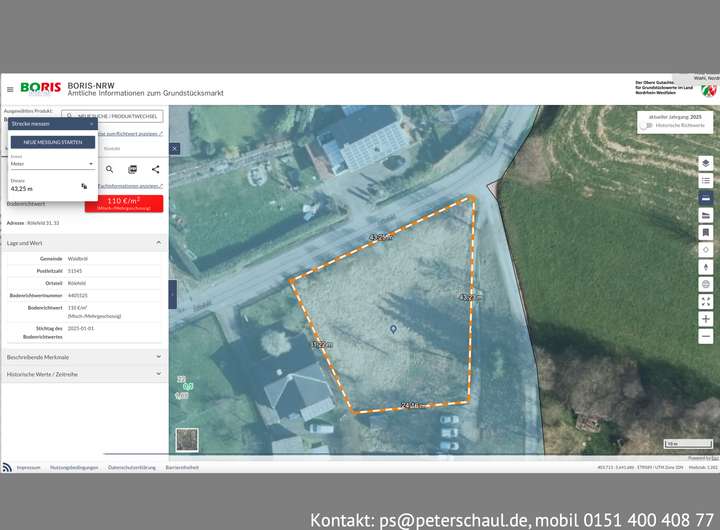The width and height of the screenshot is (720, 530).
Task: Click the zoom out minus button
Action: (706, 337)
